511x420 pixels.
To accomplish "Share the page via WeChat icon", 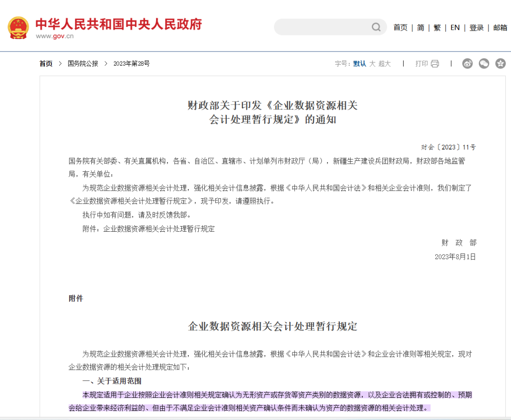I will [x=484, y=63].
